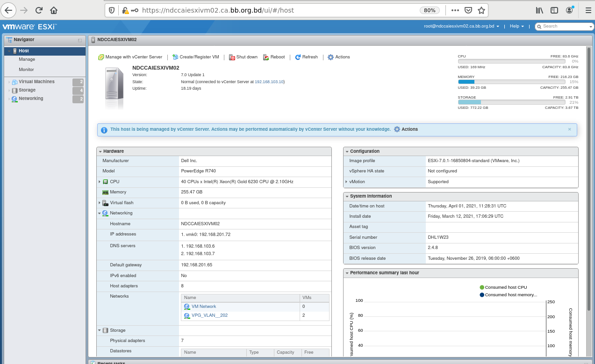Open the VPG_VLAN__202 network link
The height and width of the screenshot is (364, 595).
(x=209, y=315)
